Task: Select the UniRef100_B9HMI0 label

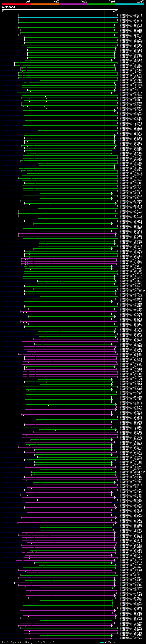Action: point(131,35)
